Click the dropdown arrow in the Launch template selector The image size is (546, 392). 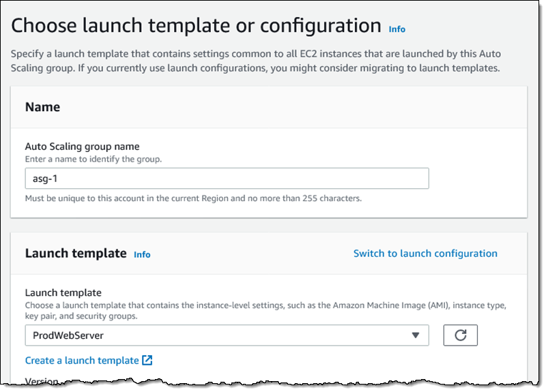tap(415, 335)
